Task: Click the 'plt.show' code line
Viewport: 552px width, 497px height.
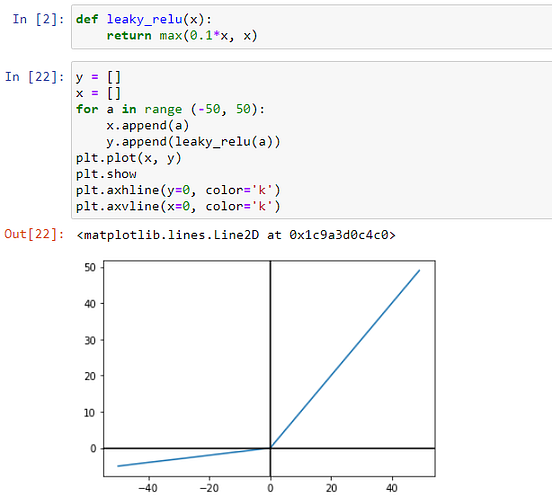Action: click(x=106, y=174)
